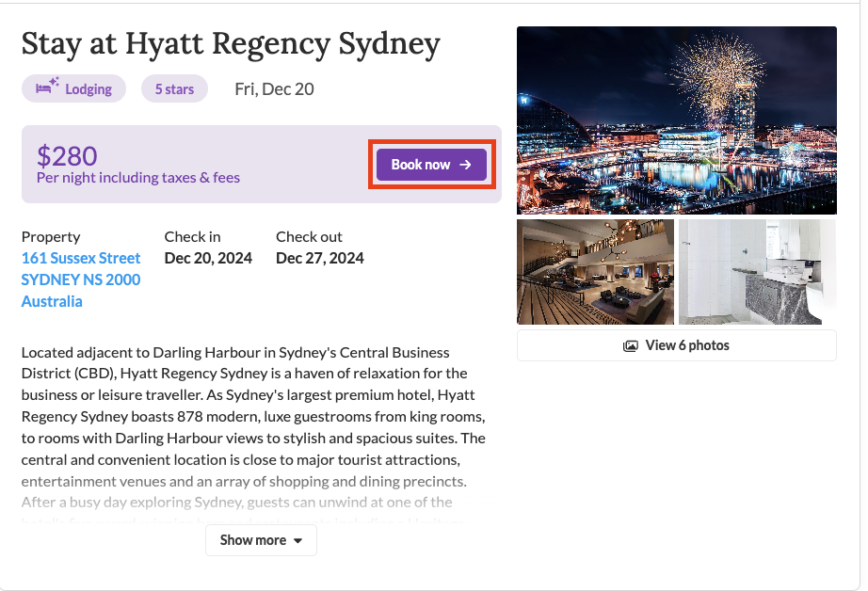Open the 161 Sussex Street address link
This screenshot has width=868, height=591.
tap(81, 258)
